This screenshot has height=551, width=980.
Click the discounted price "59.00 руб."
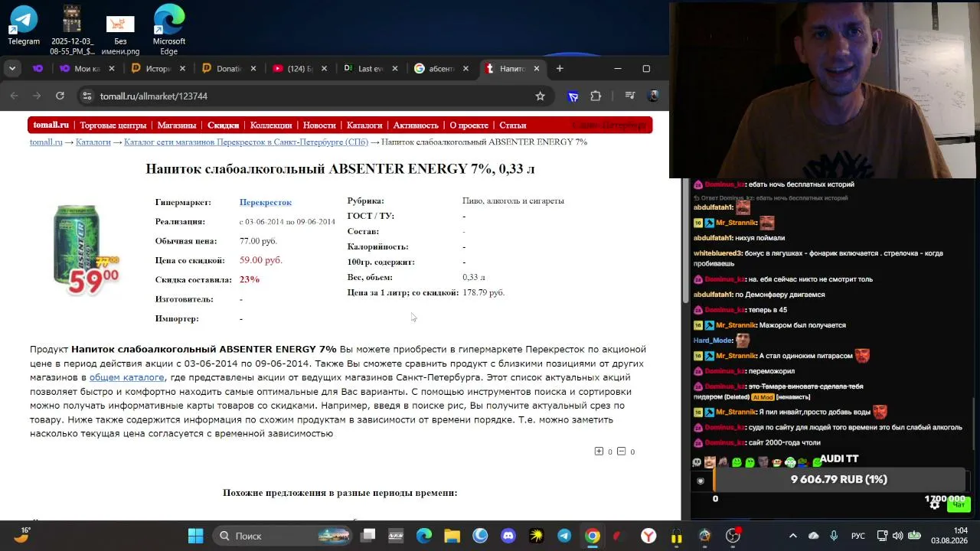(x=261, y=260)
